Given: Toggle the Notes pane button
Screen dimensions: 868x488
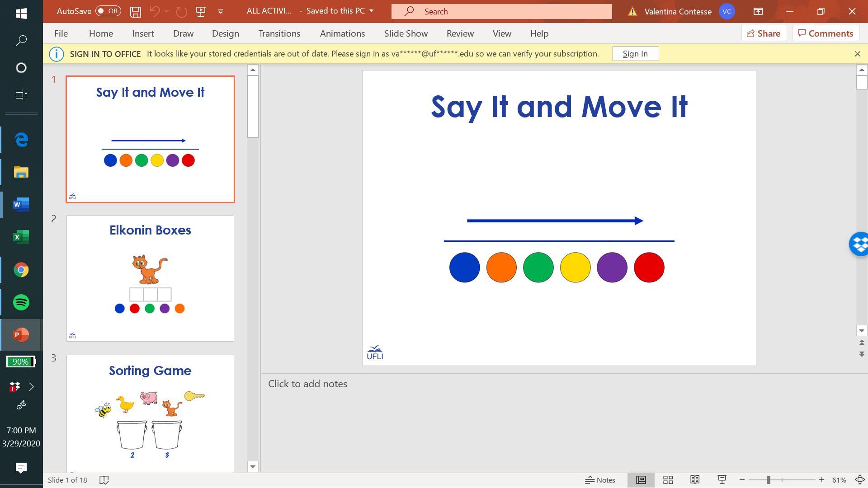Looking at the screenshot, I should tap(600, 480).
